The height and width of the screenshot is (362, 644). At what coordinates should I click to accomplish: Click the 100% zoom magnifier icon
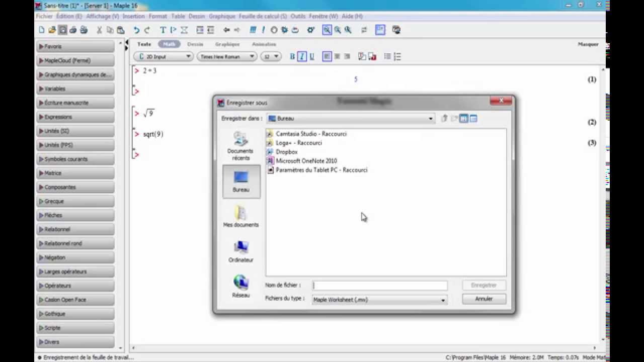click(x=327, y=30)
